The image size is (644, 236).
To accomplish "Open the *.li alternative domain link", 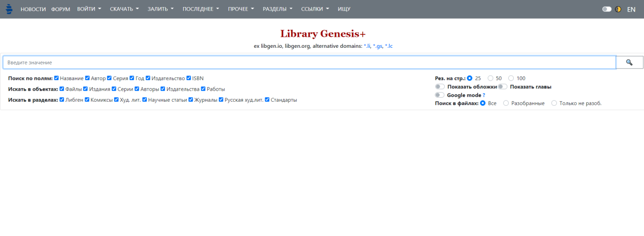I will tap(367, 46).
